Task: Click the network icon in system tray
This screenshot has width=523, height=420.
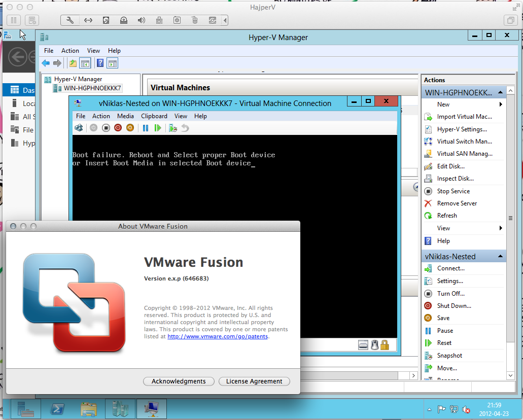Action: tap(454, 409)
